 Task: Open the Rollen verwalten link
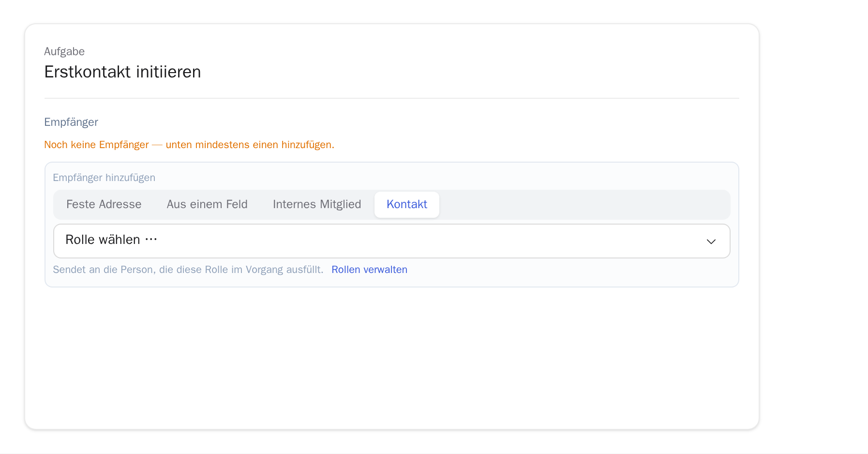point(369,270)
